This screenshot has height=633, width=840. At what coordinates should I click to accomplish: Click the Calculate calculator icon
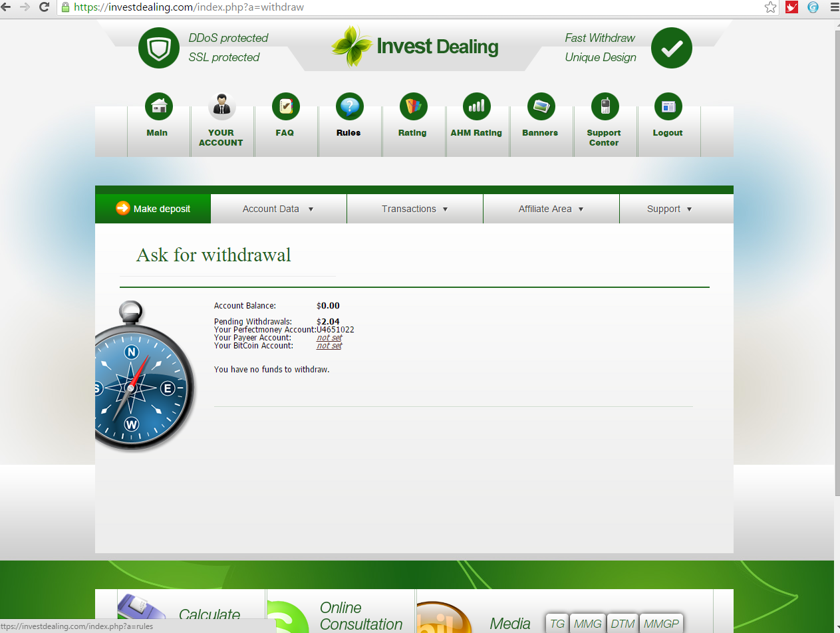(142, 613)
